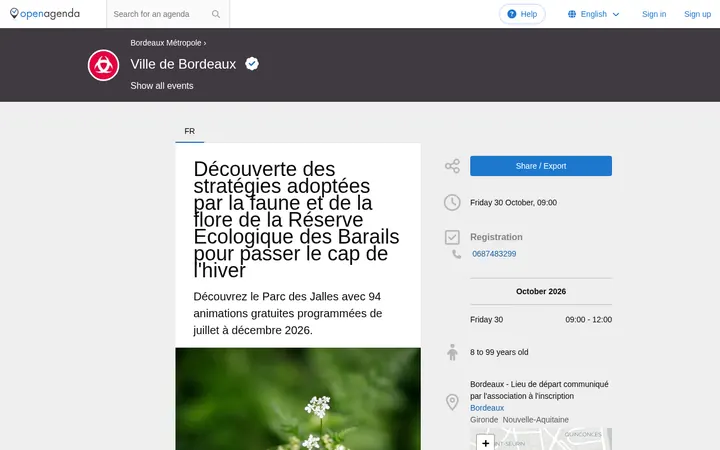Image resolution: width=720 pixels, height=450 pixels.
Task: Click the Gironde region text
Action: pos(484,420)
